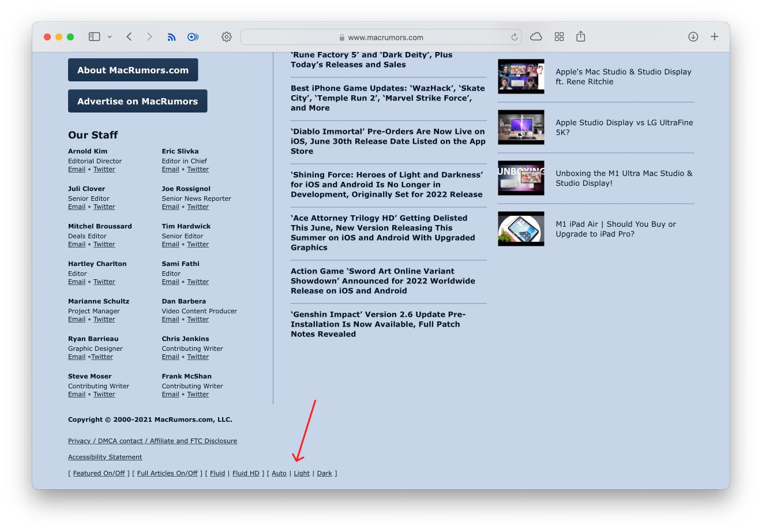The width and height of the screenshot is (762, 532).
Task: Click Unboxing M1 Ultra Mac Studio thumbnail
Action: coord(521,178)
